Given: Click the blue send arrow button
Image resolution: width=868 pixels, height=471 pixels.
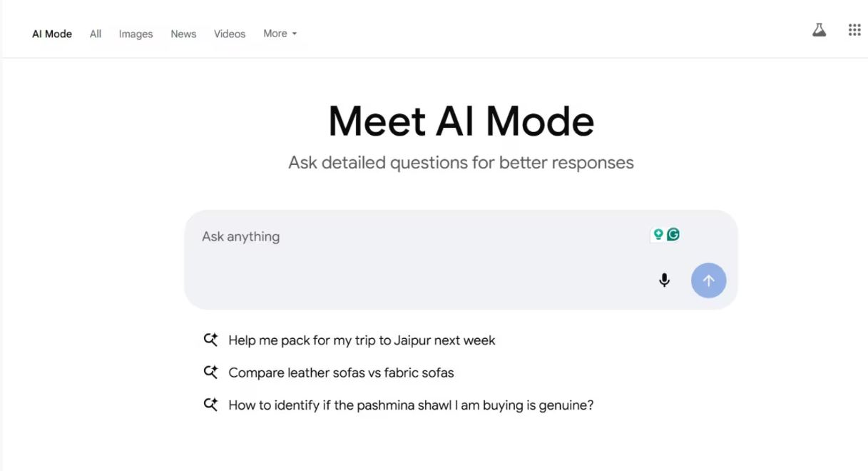Looking at the screenshot, I should pyautogui.click(x=708, y=280).
